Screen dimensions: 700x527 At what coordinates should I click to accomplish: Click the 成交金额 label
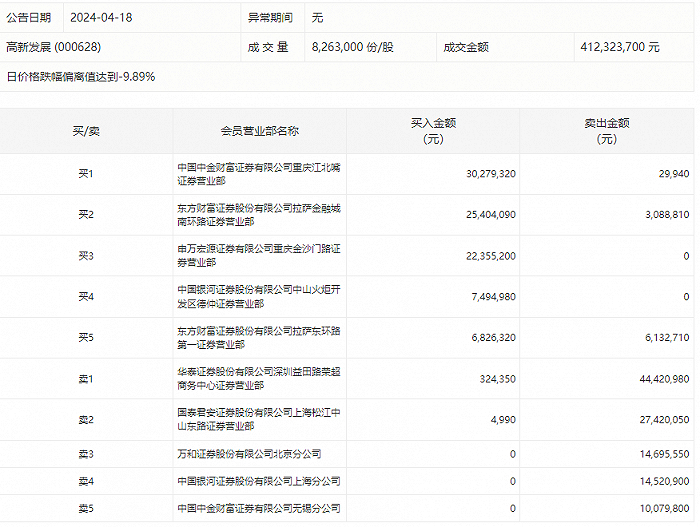(x=466, y=47)
